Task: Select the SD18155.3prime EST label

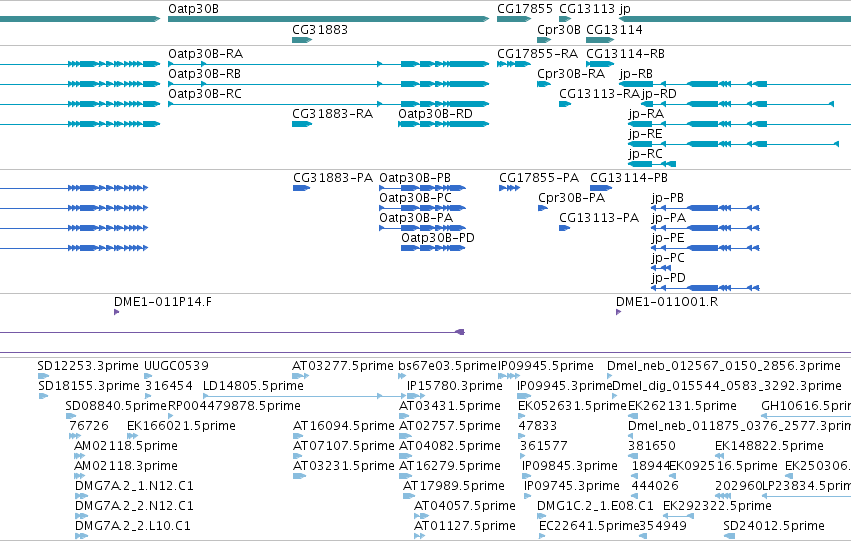Action: pos(89,386)
